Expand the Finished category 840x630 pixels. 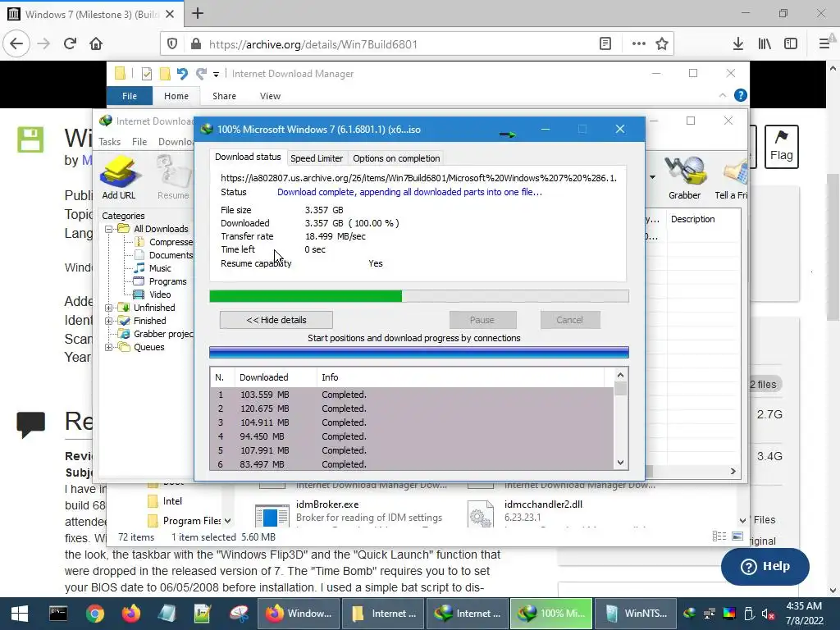click(x=109, y=321)
